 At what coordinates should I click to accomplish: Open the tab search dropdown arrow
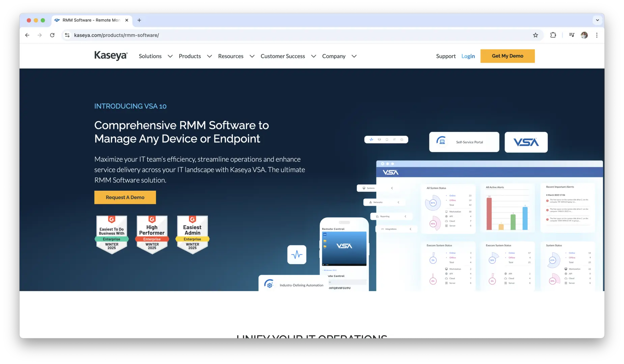597,20
